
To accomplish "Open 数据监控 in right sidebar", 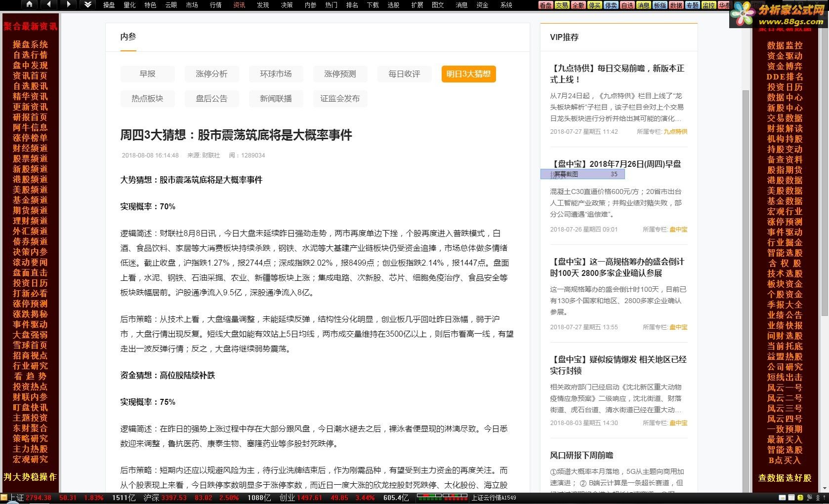I will click(785, 45).
